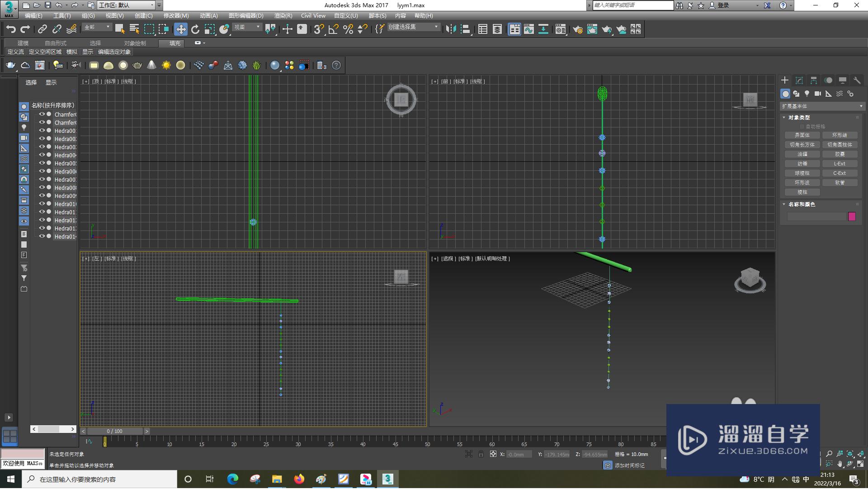Open the 扩展基本体 category dropdown

point(821,106)
